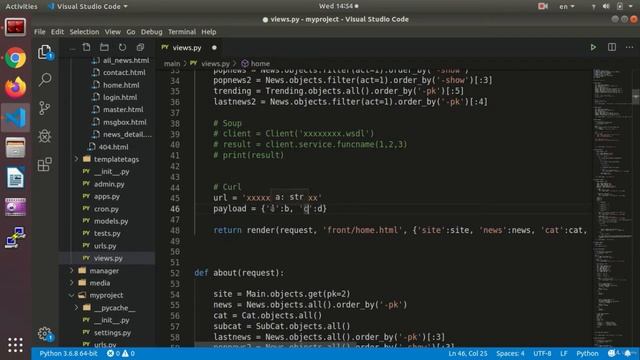Open the Manage gear icon
The image size is (640, 360).
click(x=45, y=334)
